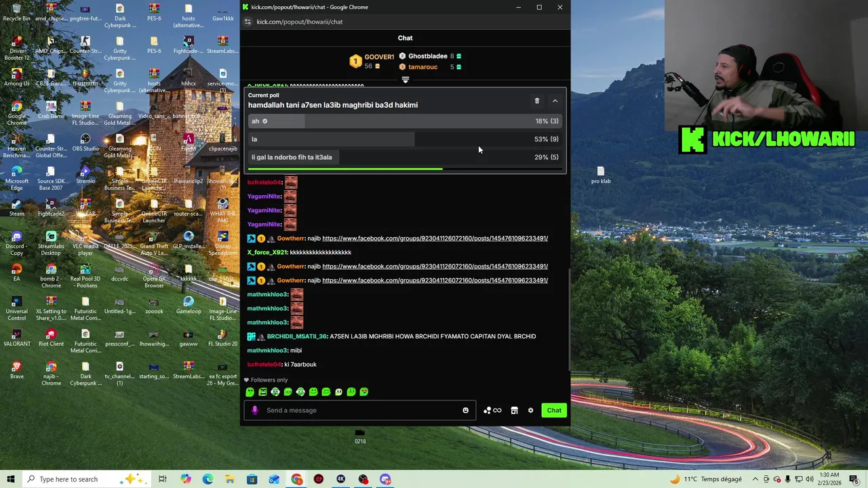
Task: Select VLC media player shortcut
Action: pos(85,243)
